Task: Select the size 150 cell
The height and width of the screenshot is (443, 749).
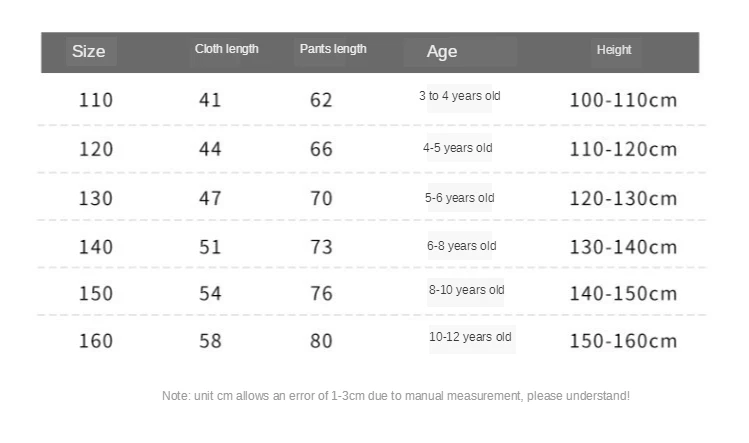Action: pos(96,294)
